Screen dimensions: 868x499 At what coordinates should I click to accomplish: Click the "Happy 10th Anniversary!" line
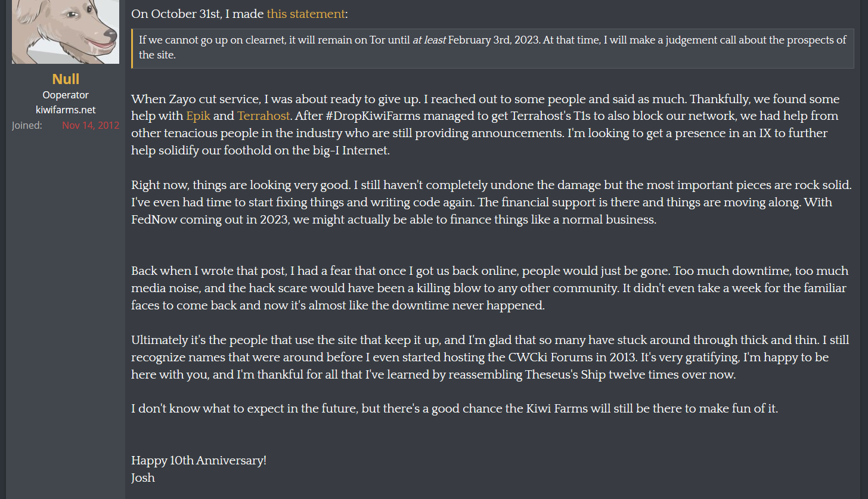coord(199,461)
